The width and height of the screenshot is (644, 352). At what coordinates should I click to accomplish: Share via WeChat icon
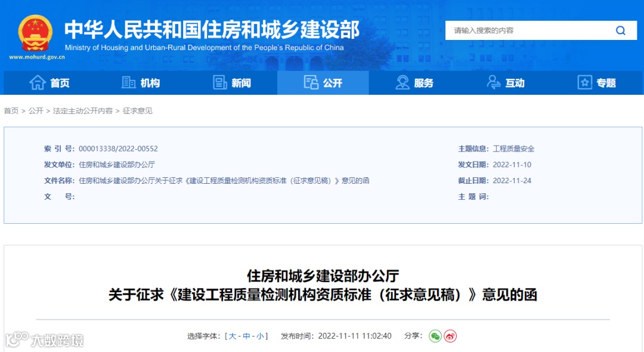[x=435, y=336]
